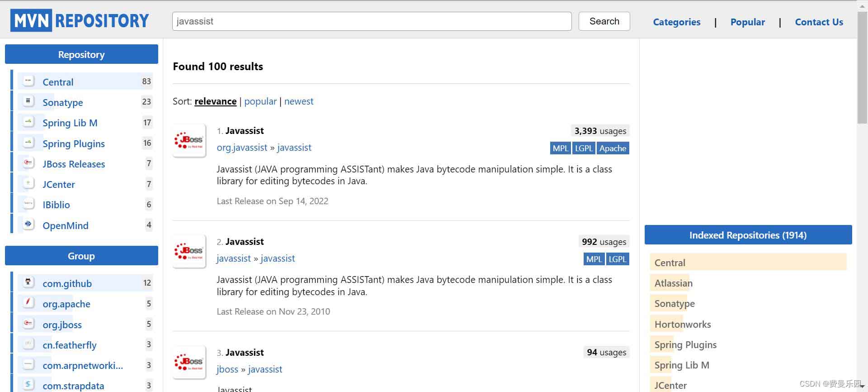Open javassist artifact link in result 1
Image resolution: width=868 pixels, height=392 pixels.
coord(294,148)
